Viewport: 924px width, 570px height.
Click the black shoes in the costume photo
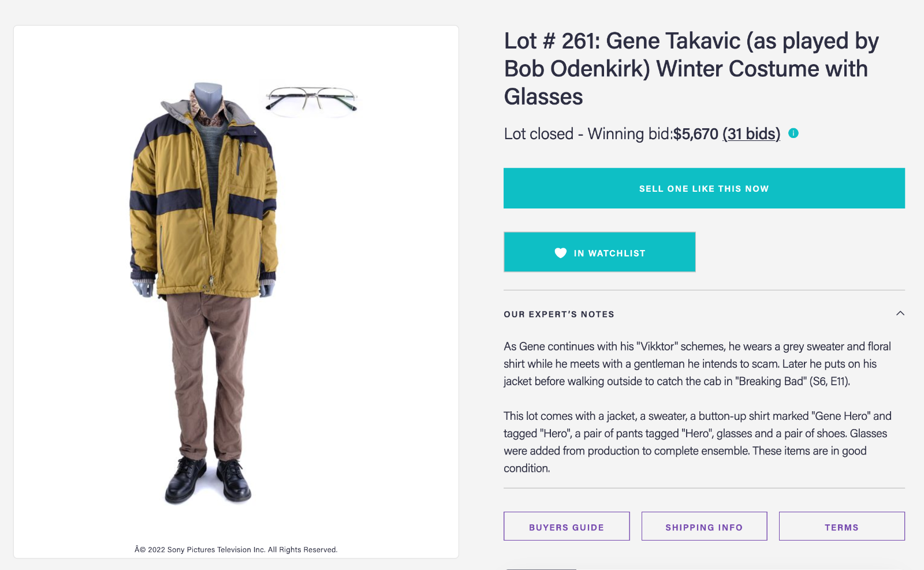pyautogui.click(x=208, y=479)
